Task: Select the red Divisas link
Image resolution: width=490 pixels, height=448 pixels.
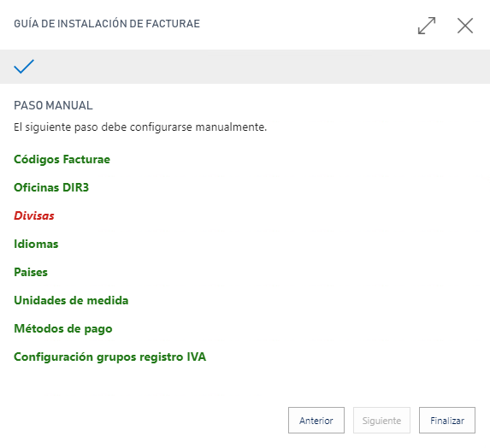Action: (x=34, y=215)
